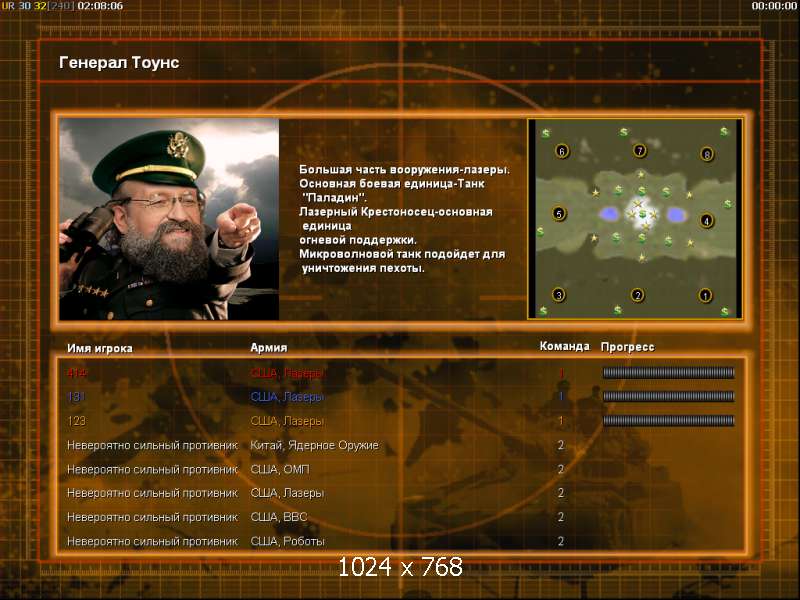Screen dimensions: 800x600
Task: Click 'США, ВВС' army entry
Action: [279, 517]
